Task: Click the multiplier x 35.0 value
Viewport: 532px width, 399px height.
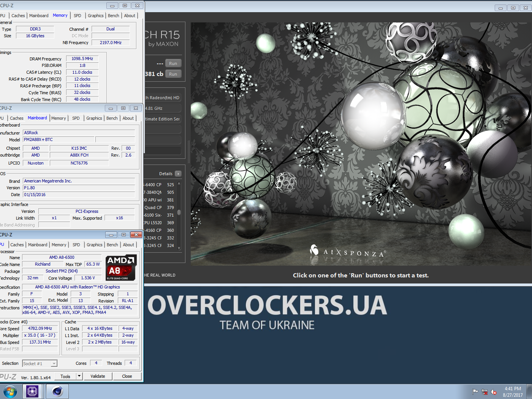Action: coord(40,335)
